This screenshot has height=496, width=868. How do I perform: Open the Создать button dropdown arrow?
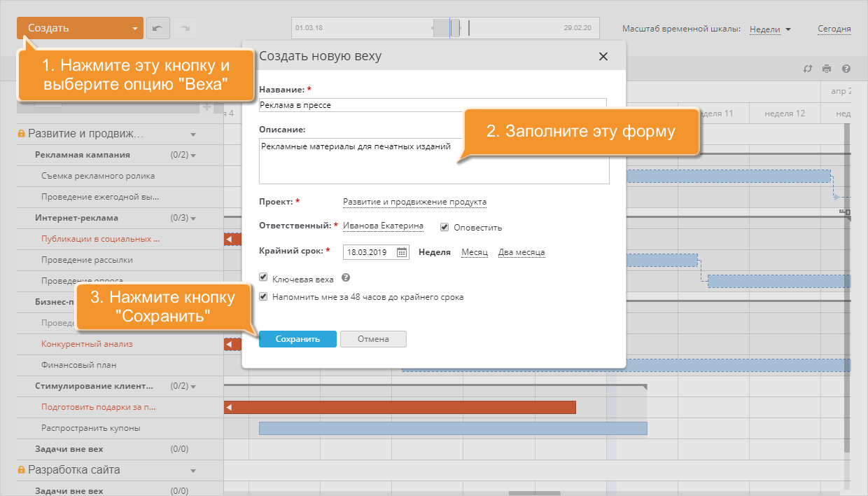click(x=134, y=29)
